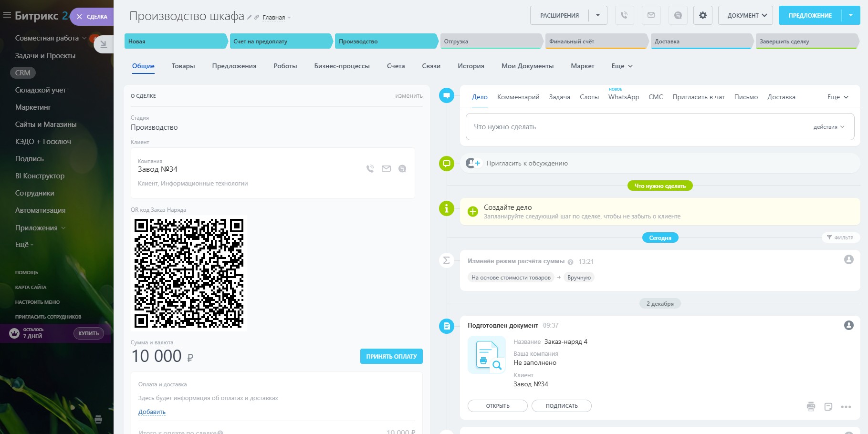Open the three-dots menu in document card
The width and height of the screenshot is (868, 434).
click(x=846, y=407)
